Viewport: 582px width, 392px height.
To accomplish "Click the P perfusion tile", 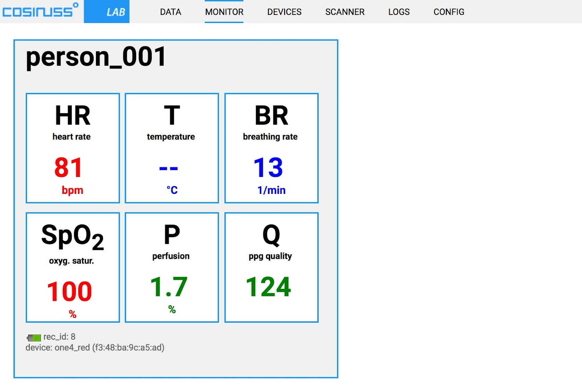I will 172,267.
